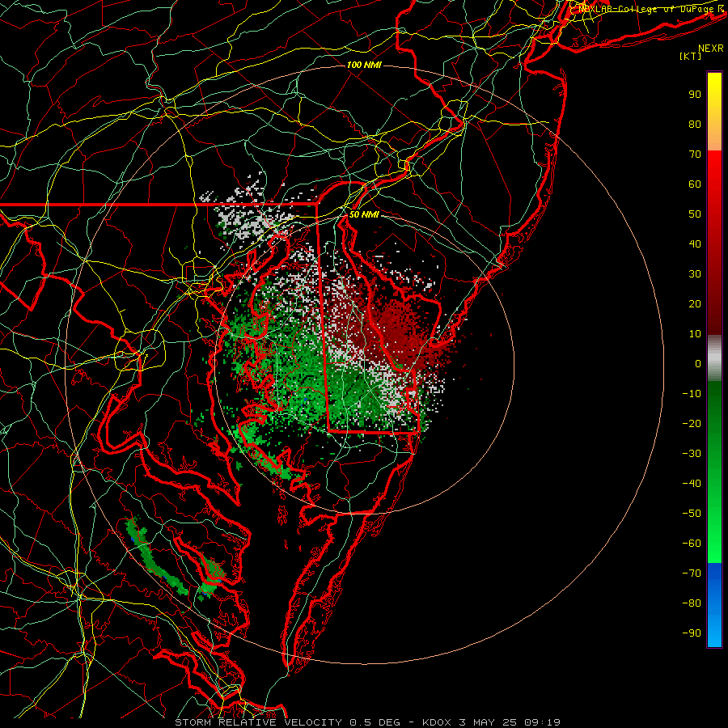
Task: Click the 0 value on velocity scale
Action: coord(698,363)
